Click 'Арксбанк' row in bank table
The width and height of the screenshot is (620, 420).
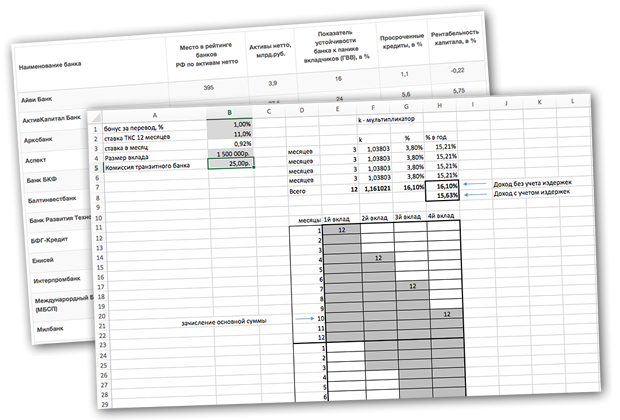tap(38, 140)
